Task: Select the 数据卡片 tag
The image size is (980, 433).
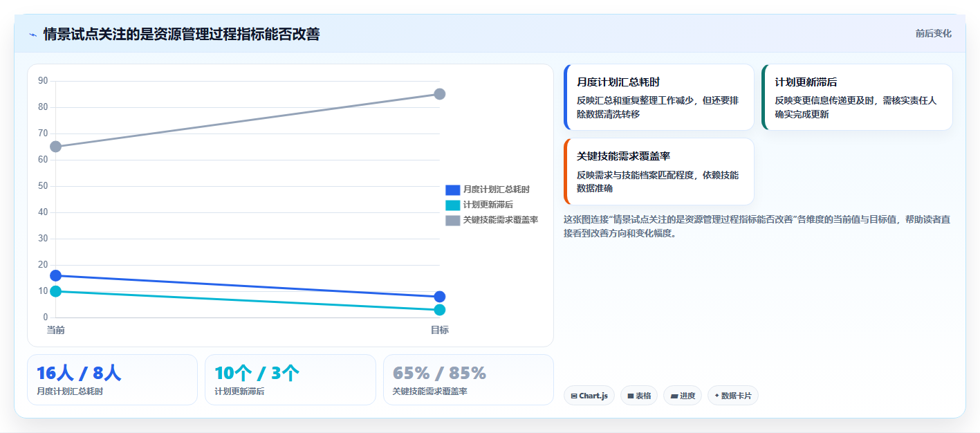Action: tap(732, 396)
